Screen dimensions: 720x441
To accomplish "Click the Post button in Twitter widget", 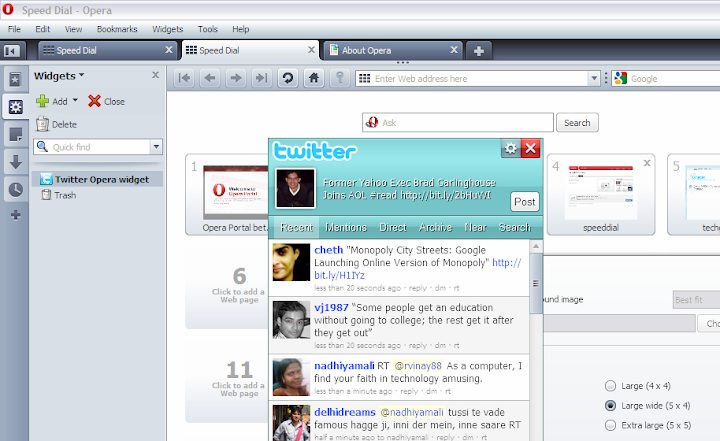I will tap(524, 202).
